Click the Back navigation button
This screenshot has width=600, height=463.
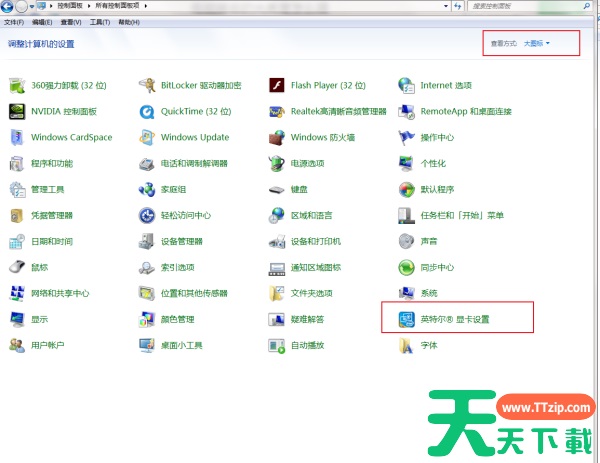8,6
